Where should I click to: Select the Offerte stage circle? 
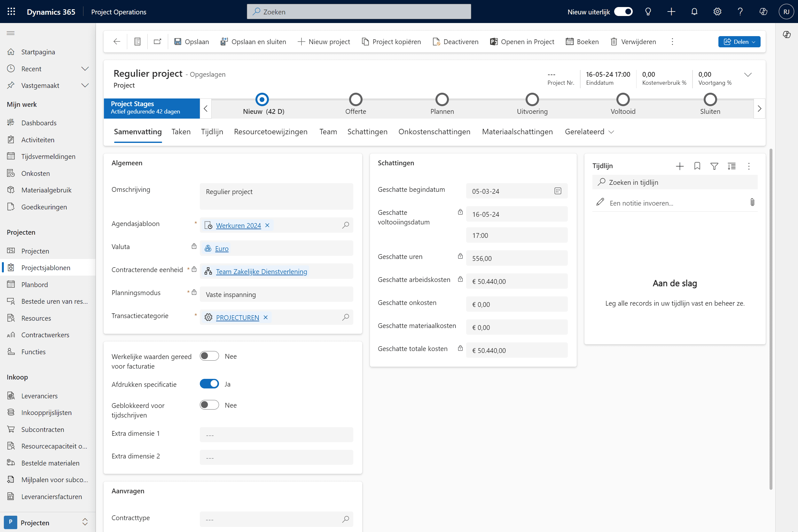356,99
